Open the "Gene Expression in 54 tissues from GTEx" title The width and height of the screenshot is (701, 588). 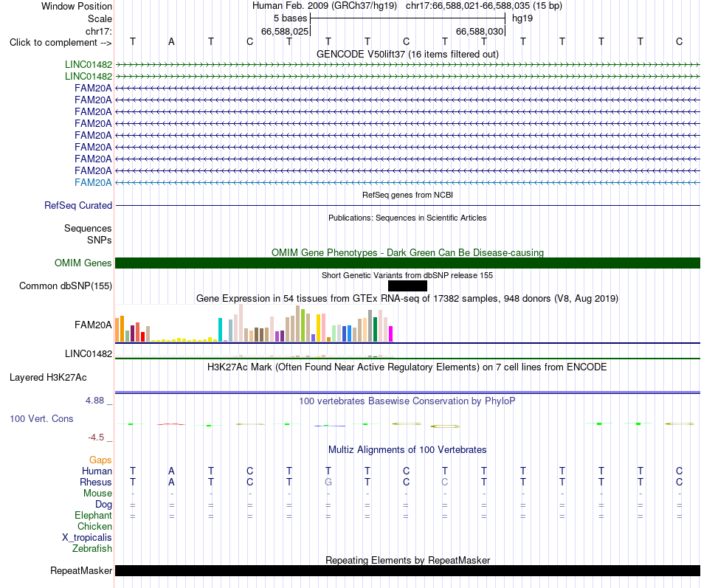(x=407, y=298)
